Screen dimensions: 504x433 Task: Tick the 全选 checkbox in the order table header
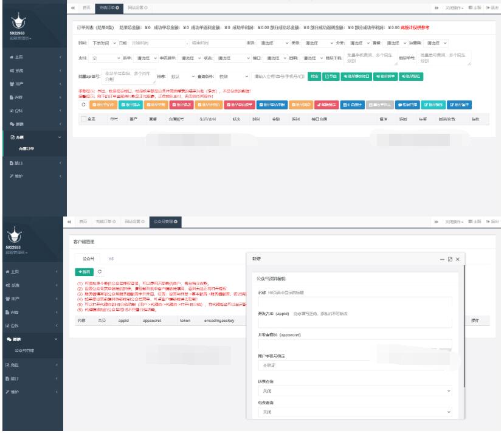pyautogui.click(x=83, y=120)
